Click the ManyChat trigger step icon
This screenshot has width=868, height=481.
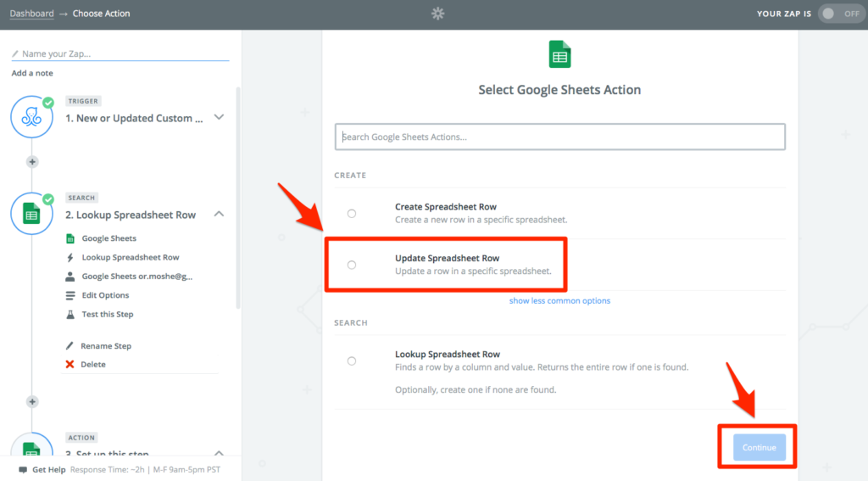coord(31,117)
